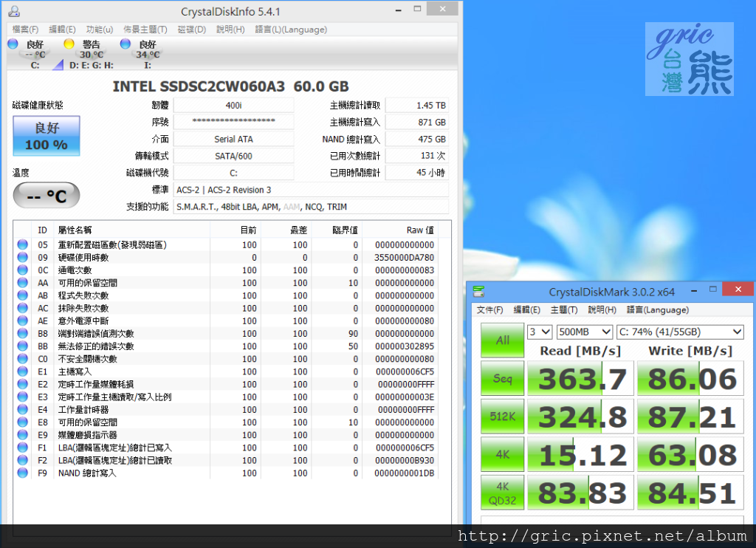Viewport: 756px width, 548px height.
Task: Open the 檔案(F) menu in CrystalDiskInfo
Action: (25, 30)
